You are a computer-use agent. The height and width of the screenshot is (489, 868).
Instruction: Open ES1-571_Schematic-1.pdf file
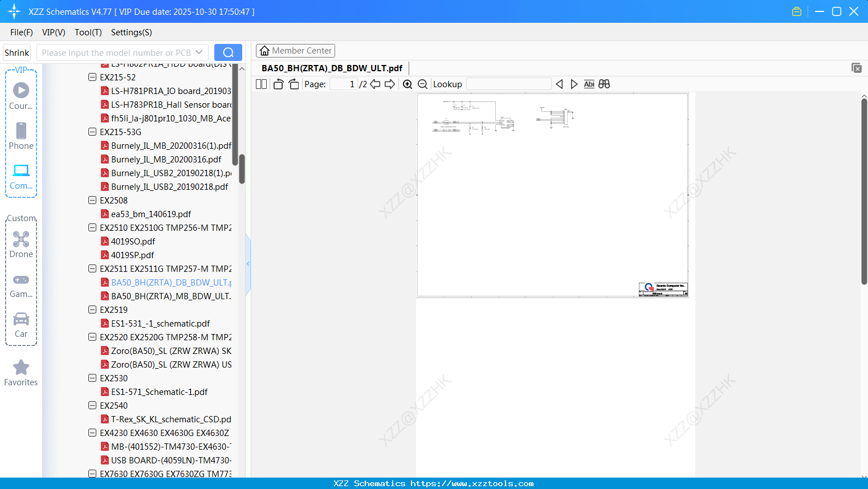click(x=154, y=392)
